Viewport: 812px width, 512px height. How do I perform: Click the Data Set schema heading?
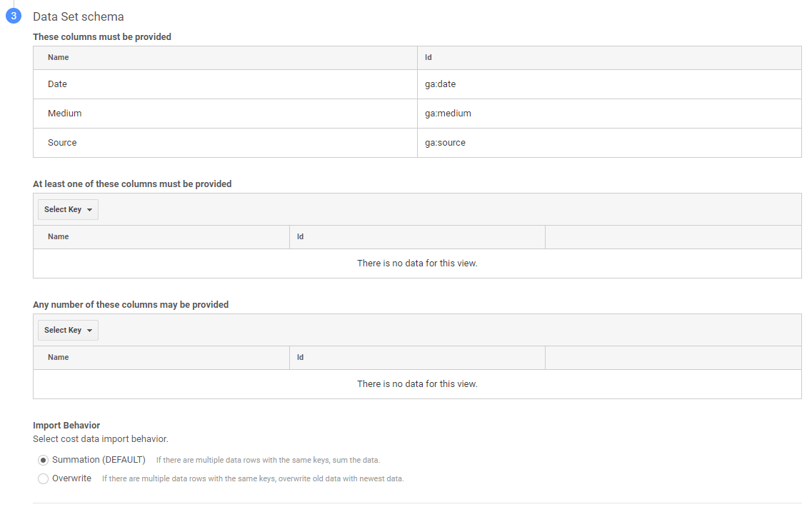coord(78,16)
